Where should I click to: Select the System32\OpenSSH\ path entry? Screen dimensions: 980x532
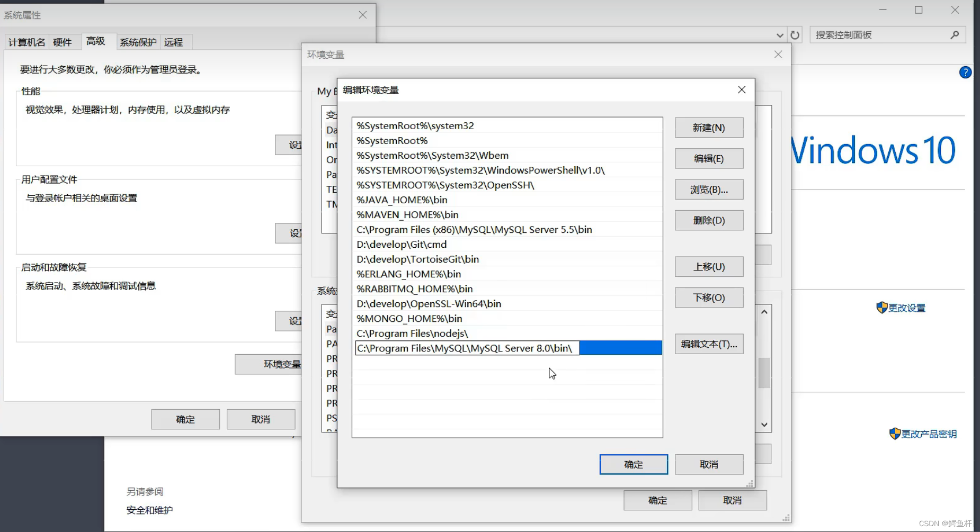pyautogui.click(x=507, y=185)
